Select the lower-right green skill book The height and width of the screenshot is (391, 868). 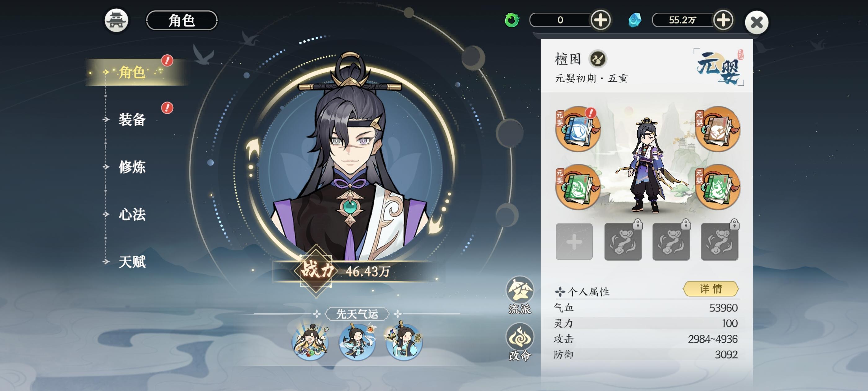coord(718,187)
